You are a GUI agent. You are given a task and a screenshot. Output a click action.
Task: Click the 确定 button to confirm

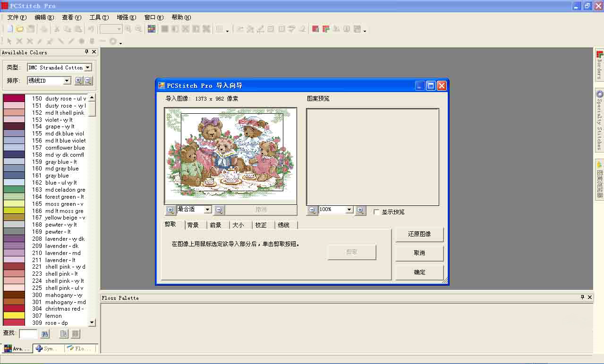[x=418, y=272]
